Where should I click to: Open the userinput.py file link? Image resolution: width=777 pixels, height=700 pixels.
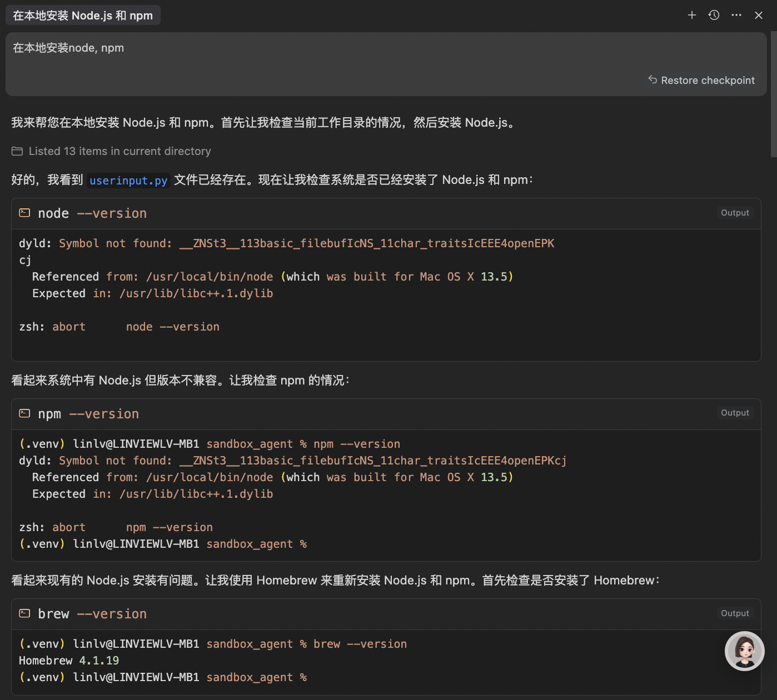pos(128,181)
